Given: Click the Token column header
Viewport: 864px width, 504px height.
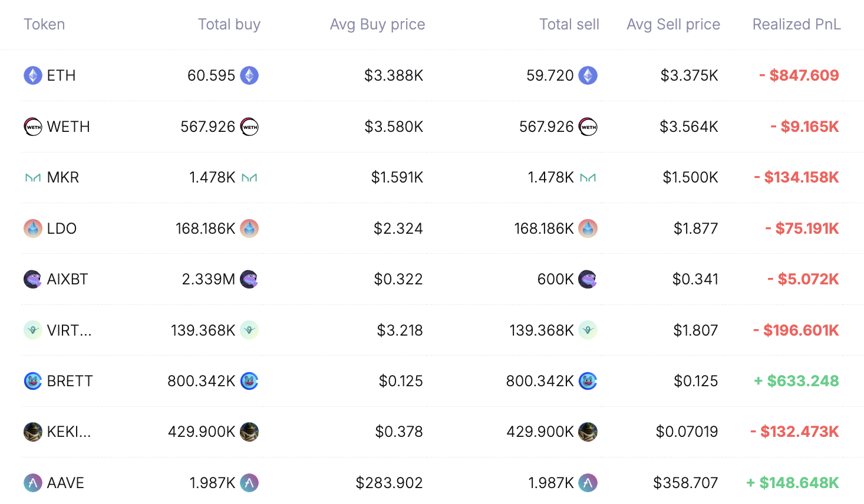Looking at the screenshot, I should coord(44,24).
